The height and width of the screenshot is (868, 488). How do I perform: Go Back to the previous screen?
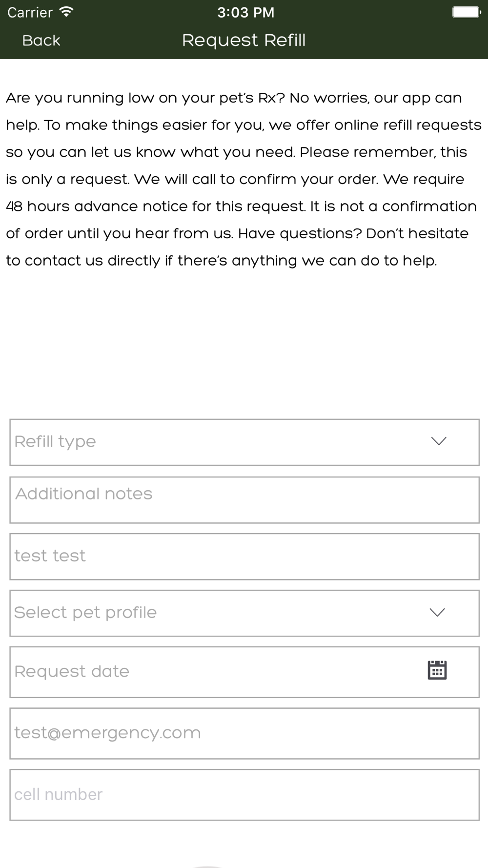click(x=41, y=41)
